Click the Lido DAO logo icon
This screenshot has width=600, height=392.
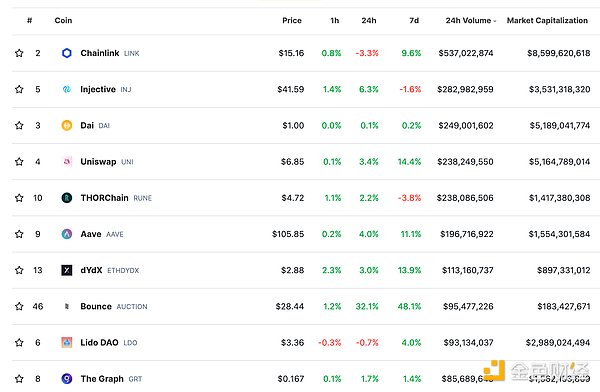point(67,342)
